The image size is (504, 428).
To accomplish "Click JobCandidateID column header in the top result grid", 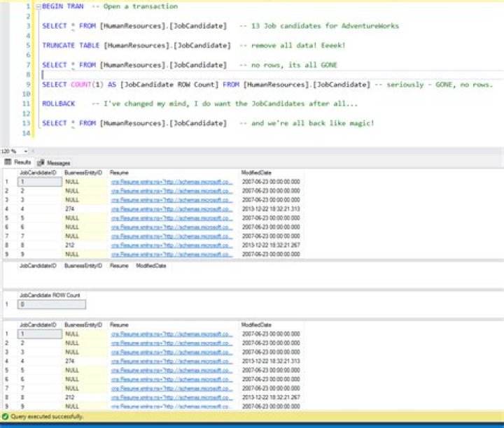I will [38, 173].
